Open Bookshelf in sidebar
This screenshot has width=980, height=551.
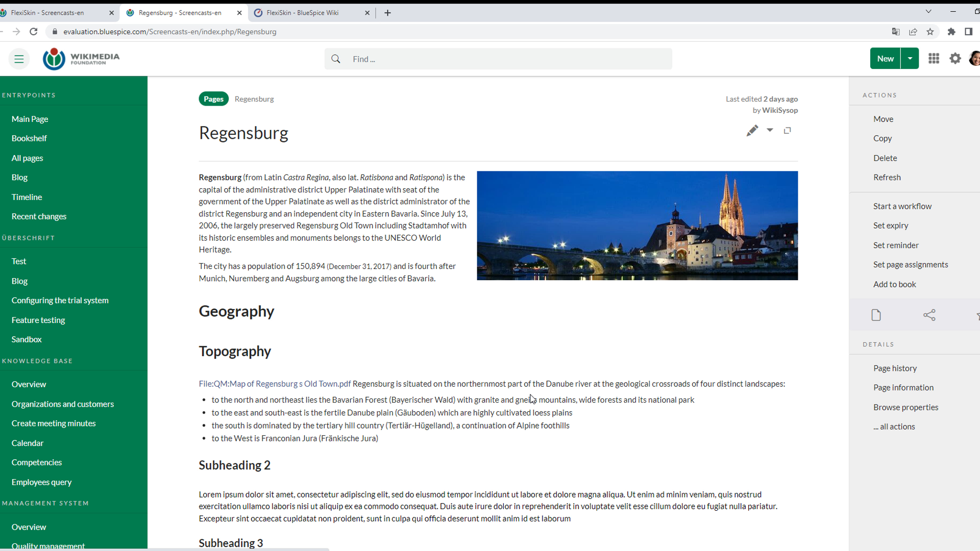coord(29,138)
